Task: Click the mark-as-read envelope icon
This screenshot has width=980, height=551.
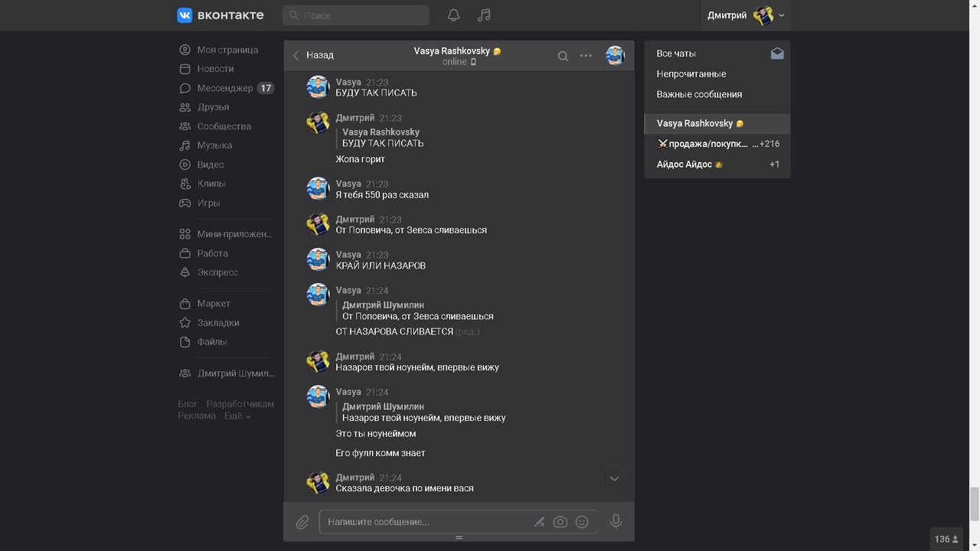Action: [777, 54]
